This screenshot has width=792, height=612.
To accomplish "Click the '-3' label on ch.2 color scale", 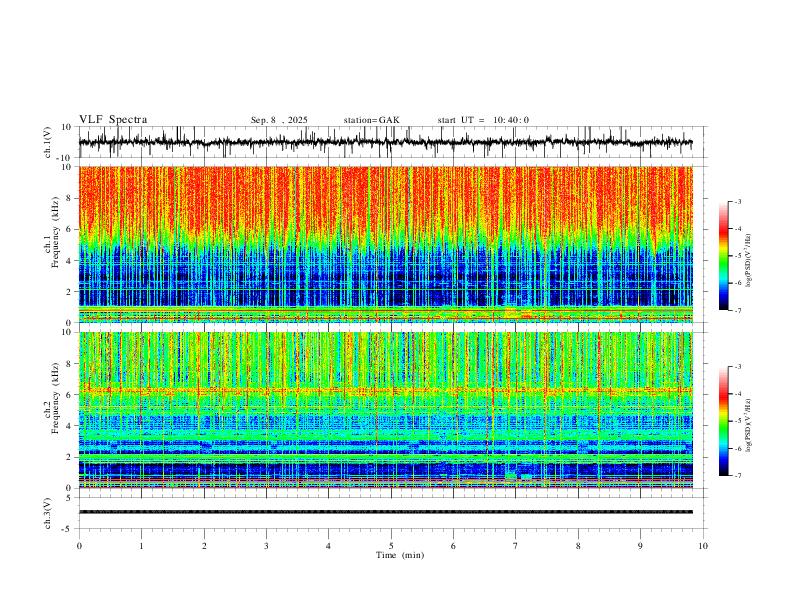I will (x=737, y=367).
